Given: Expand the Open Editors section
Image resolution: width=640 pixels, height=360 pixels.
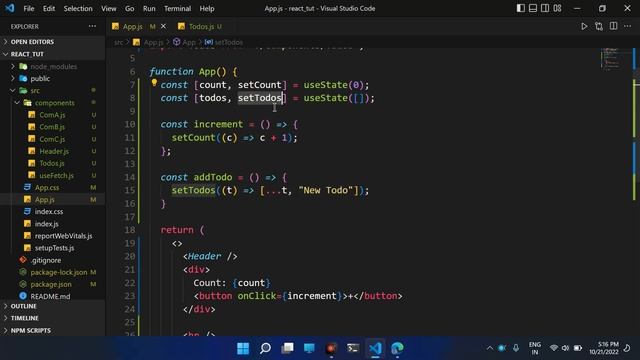Looking at the screenshot, I should click(x=52, y=42).
